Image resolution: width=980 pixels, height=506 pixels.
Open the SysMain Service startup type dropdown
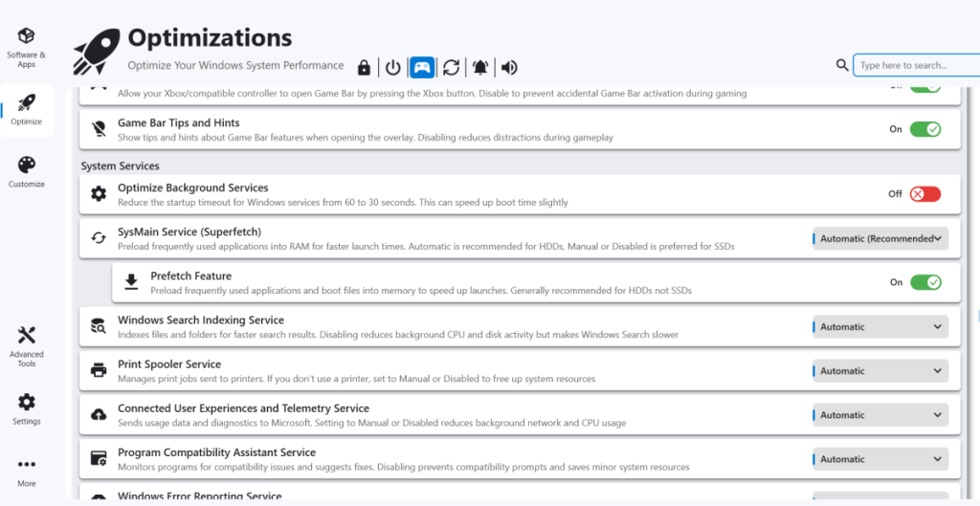point(880,239)
